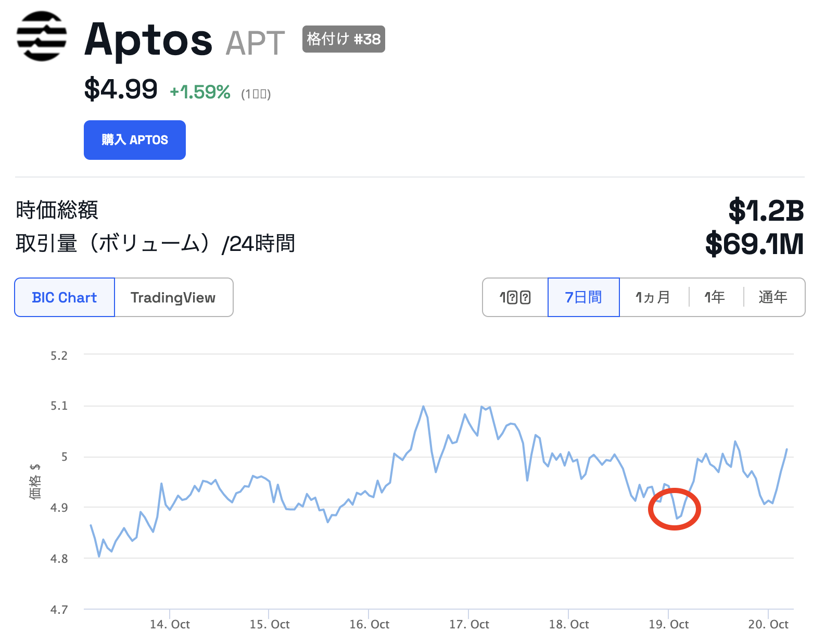Click the 格付け #38 rank badge
The image size is (825, 644).
pos(344,39)
